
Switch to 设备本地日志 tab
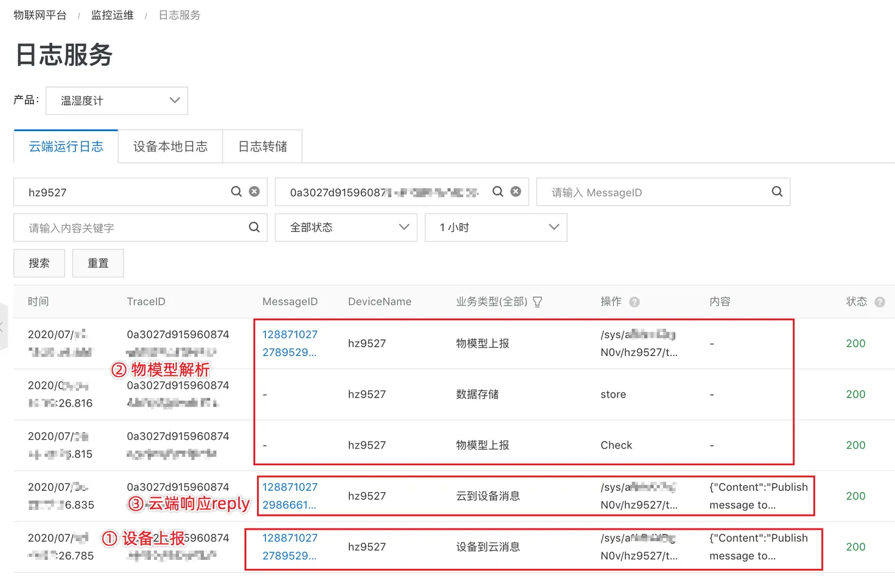[170, 146]
